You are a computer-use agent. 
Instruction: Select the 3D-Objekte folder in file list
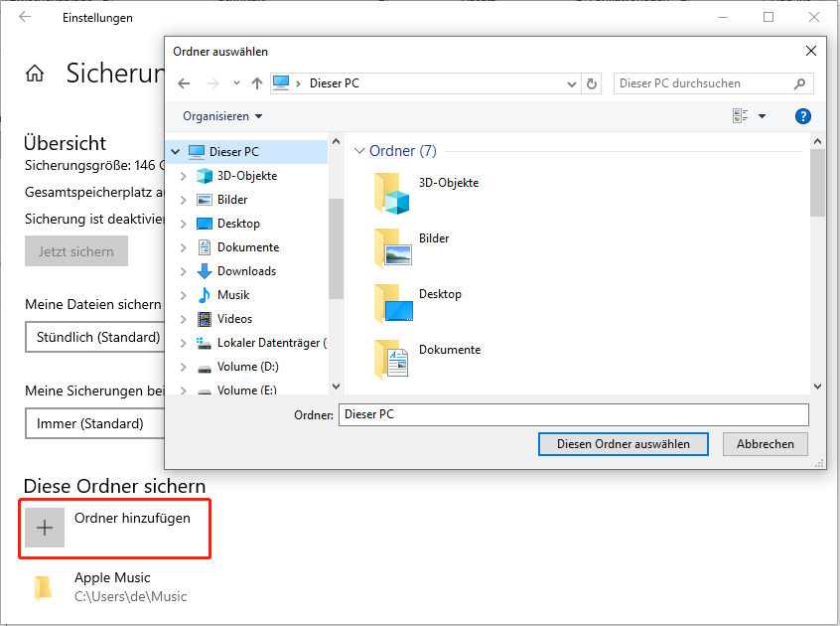[x=426, y=193]
